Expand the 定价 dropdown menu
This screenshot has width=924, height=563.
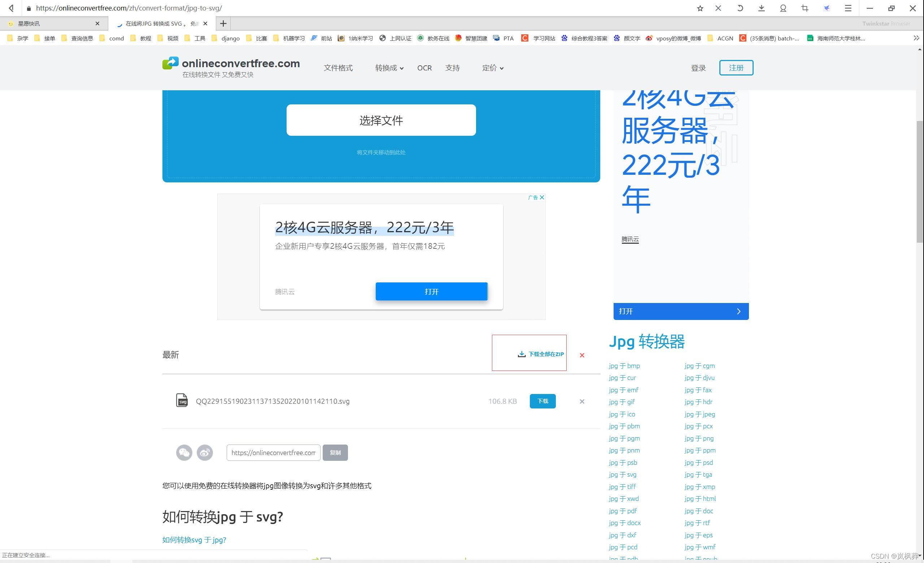coord(492,68)
